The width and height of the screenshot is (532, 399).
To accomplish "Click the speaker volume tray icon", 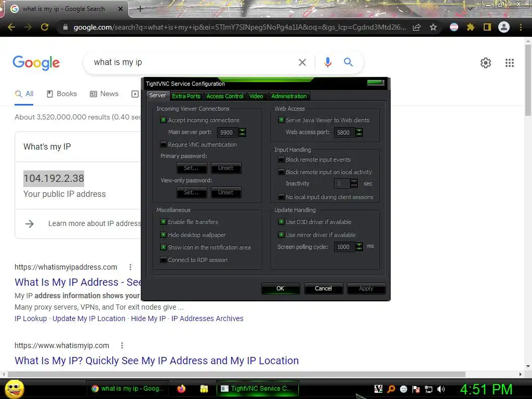I will 441,389.
